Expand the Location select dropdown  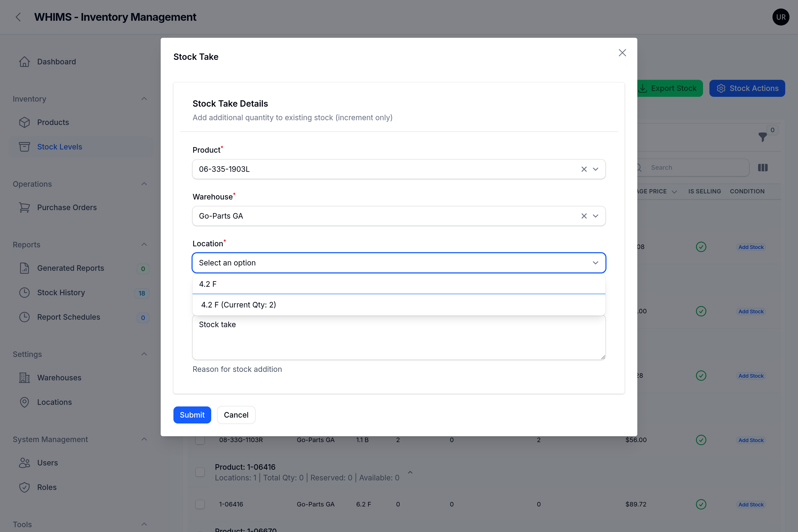click(399, 263)
